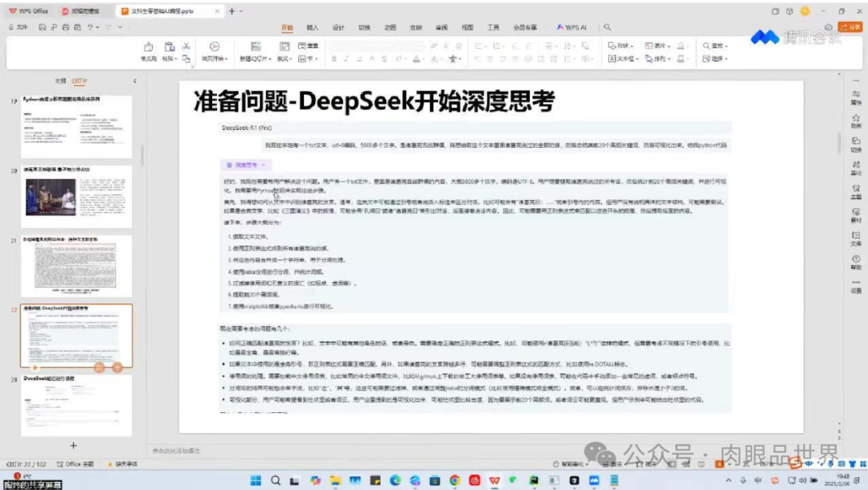Switch to Outline view in slide panel
This screenshot has height=490, width=868.
click(60, 81)
